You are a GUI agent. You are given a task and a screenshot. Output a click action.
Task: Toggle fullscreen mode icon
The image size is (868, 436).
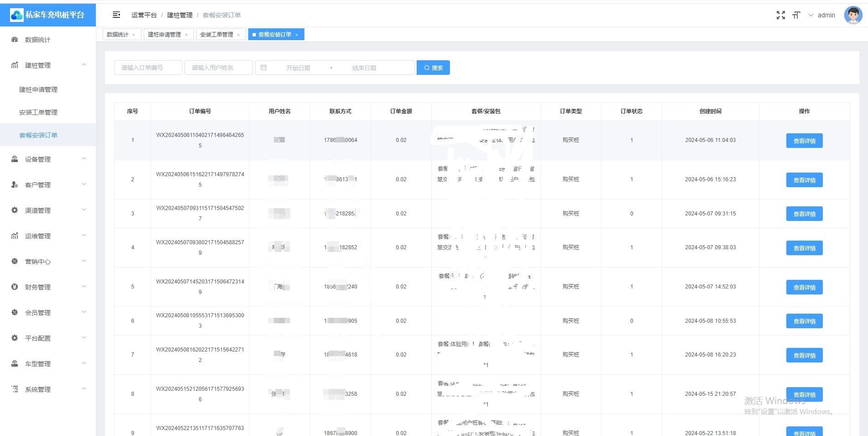781,15
